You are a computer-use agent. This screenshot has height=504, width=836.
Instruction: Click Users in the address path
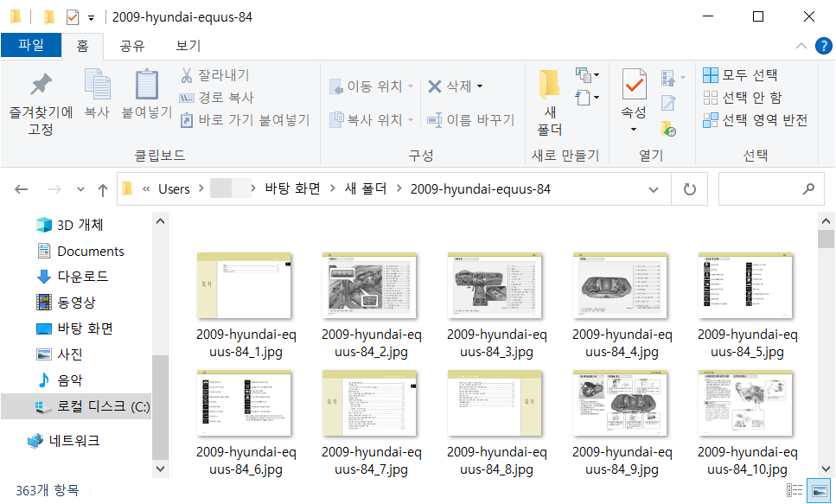point(174,189)
